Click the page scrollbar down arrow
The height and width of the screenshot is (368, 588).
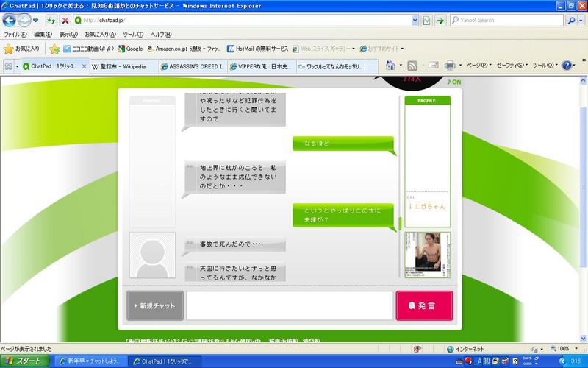[x=583, y=338]
